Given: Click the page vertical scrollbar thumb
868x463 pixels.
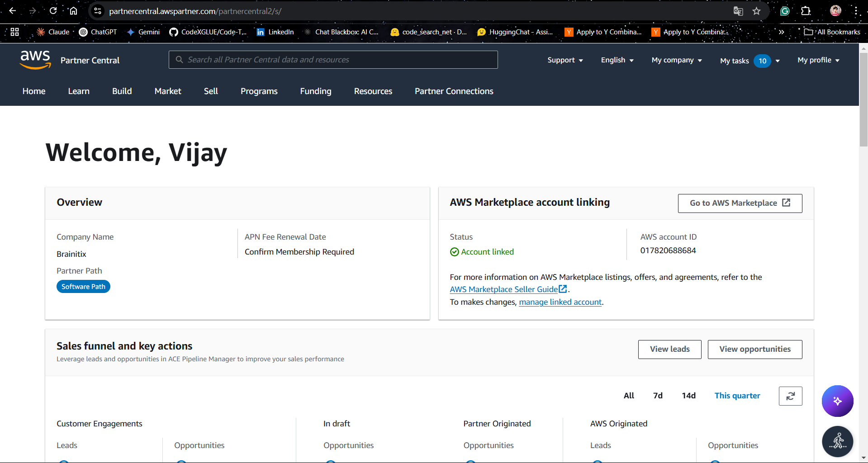Looking at the screenshot, I should (863, 99).
